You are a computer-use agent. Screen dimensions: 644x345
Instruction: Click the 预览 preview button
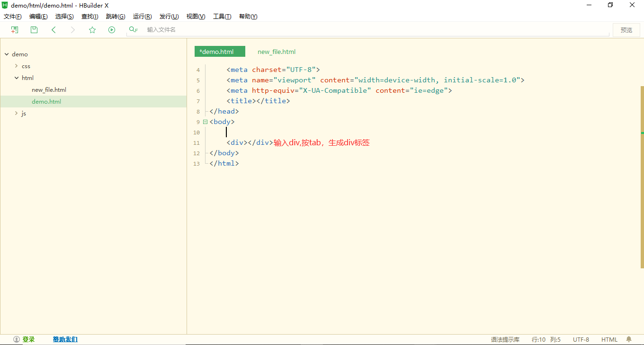coord(626,30)
